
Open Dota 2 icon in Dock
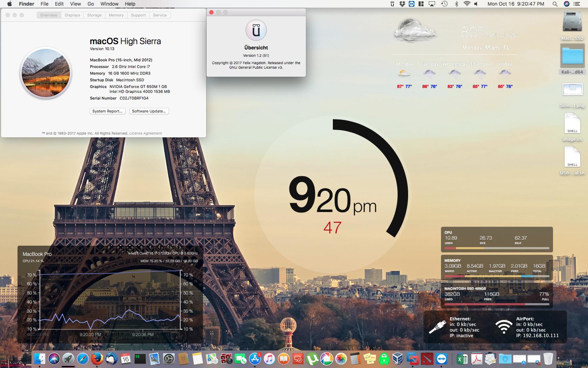point(427,359)
